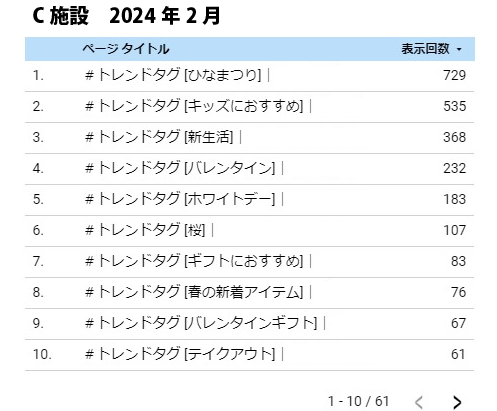Sort by the ページ タイトル column header
The height and width of the screenshot is (411, 497).
tap(126, 49)
